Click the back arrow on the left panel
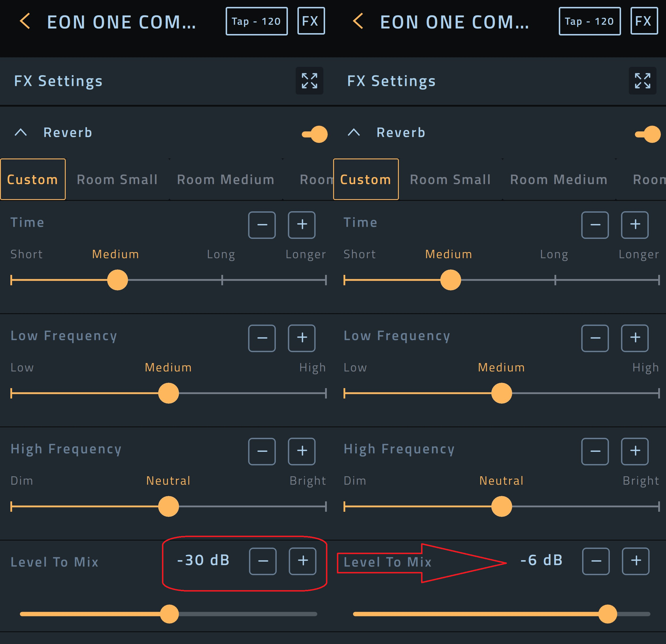The width and height of the screenshot is (666, 644). tap(24, 21)
